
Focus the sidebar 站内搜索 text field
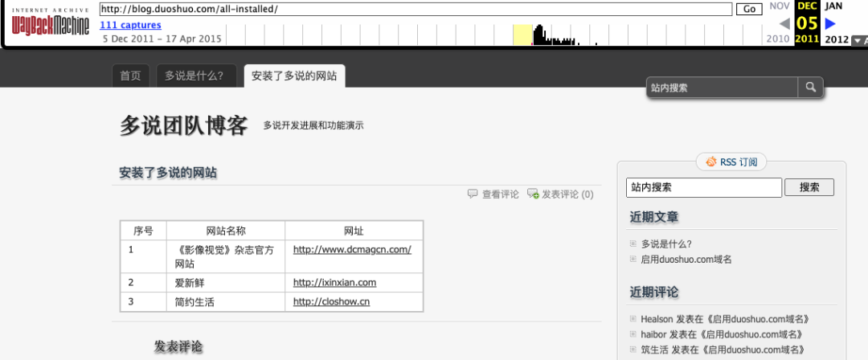703,187
